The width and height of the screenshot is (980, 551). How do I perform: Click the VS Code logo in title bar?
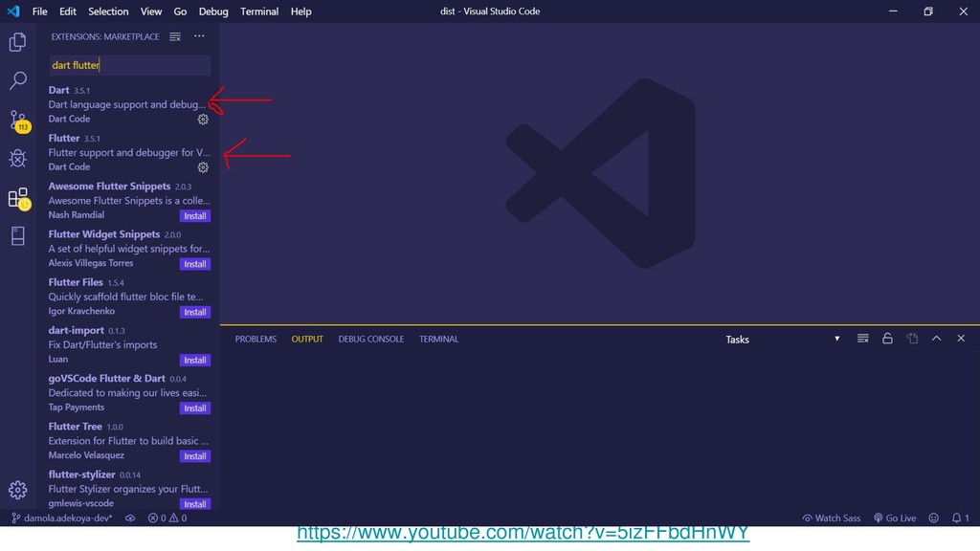pyautogui.click(x=13, y=11)
